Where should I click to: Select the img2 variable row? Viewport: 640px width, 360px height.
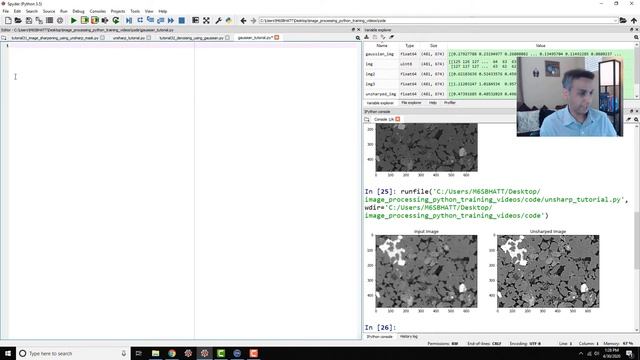(499, 74)
